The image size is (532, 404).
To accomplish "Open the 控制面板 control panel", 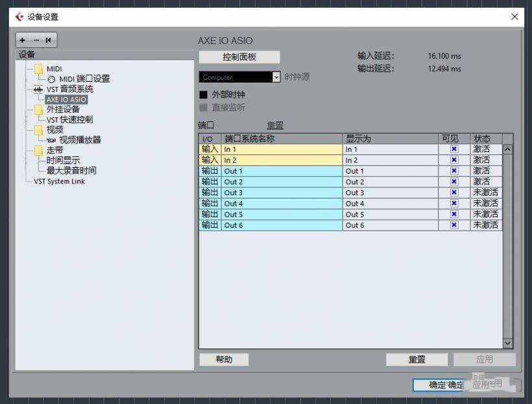I will (x=239, y=57).
